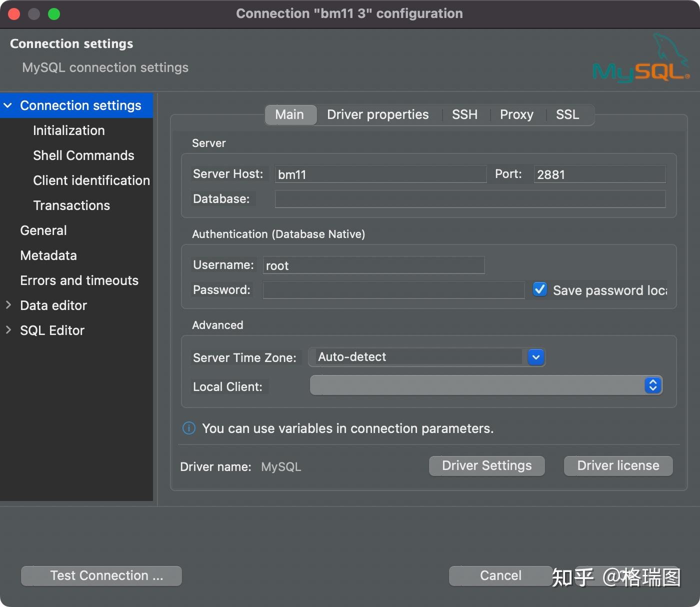The height and width of the screenshot is (607, 700).
Task: View the Driver license
Action: click(618, 465)
